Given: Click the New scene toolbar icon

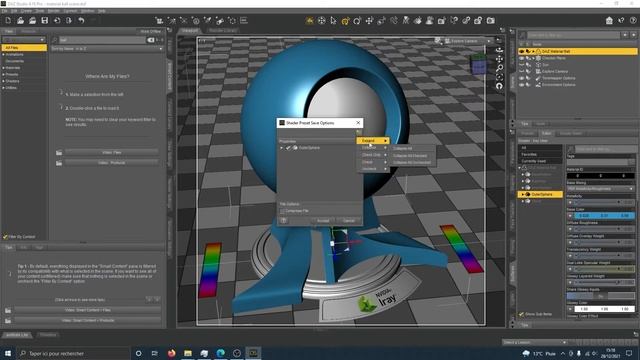Looking at the screenshot, I should click(8, 20).
